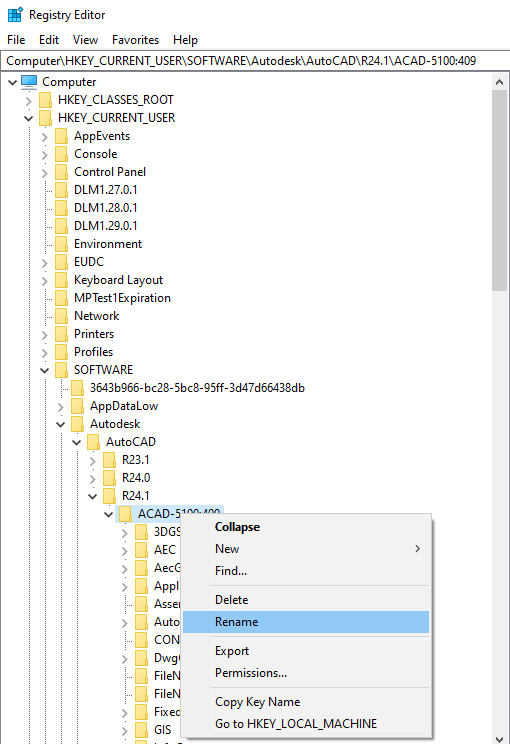The width and height of the screenshot is (510, 744).
Task: Open the New submenu in context menu
Action: coord(306,549)
